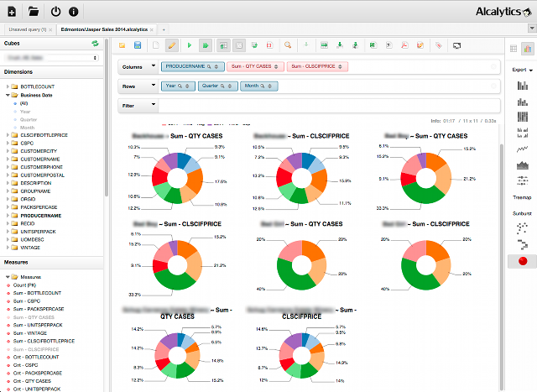Viewport: 537px width, 392px height.
Task: Click the new query icon in header
Action: (x=12, y=12)
